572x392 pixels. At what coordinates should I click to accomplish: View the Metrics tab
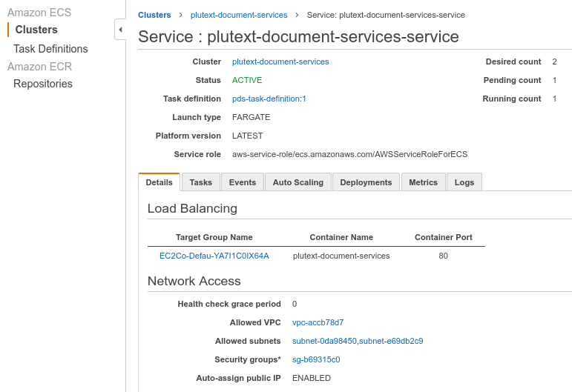(423, 182)
